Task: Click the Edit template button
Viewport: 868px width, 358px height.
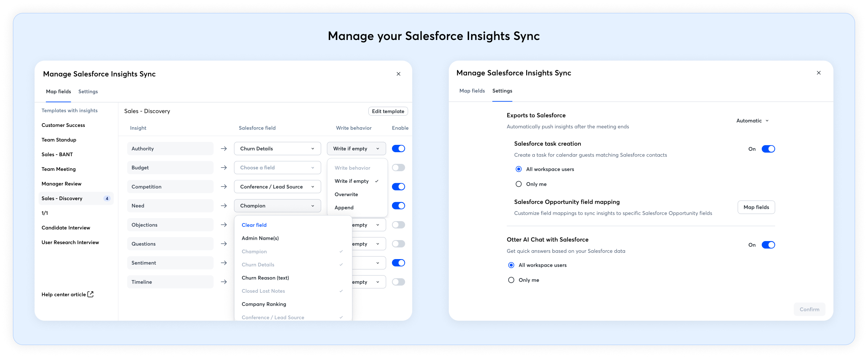Action: [388, 111]
